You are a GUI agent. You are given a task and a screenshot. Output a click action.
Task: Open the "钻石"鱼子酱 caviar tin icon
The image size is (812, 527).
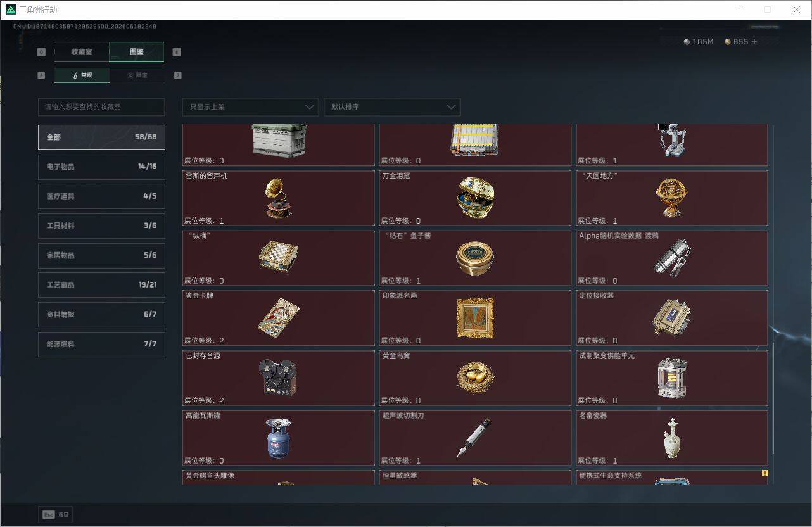(x=475, y=258)
